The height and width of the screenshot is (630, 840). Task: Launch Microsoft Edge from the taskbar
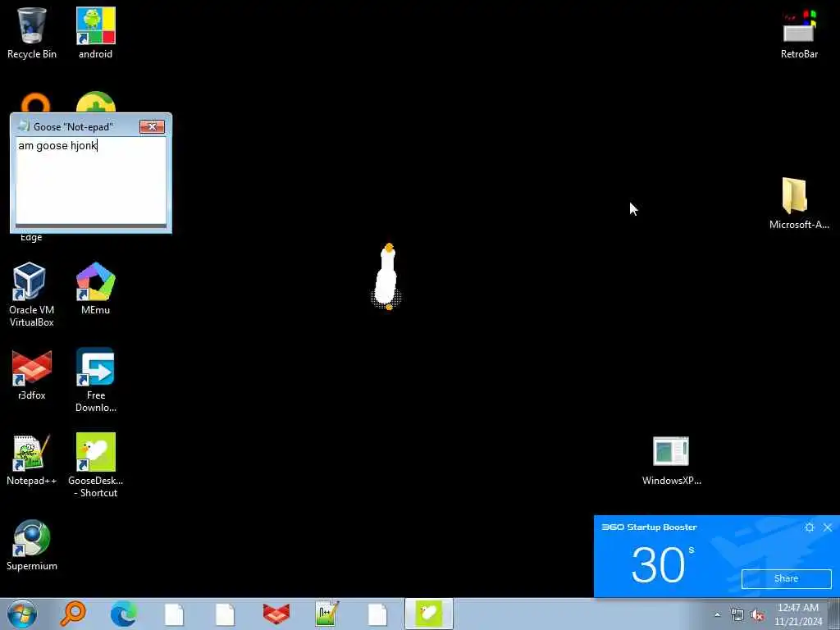(x=123, y=614)
